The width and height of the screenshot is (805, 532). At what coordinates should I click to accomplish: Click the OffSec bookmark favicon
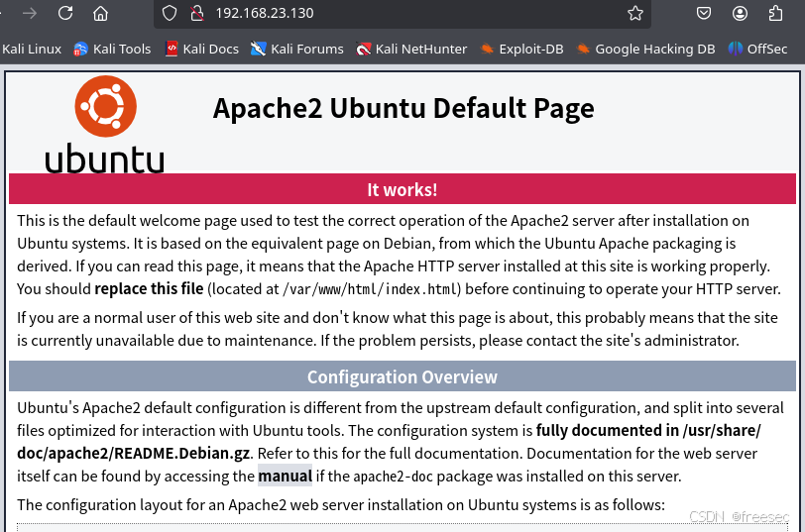(736, 50)
